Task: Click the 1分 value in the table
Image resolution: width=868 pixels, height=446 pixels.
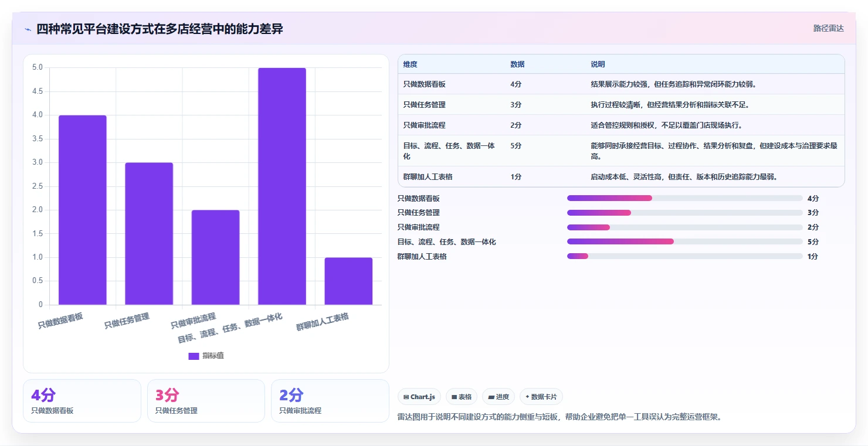Action: (x=516, y=177)
